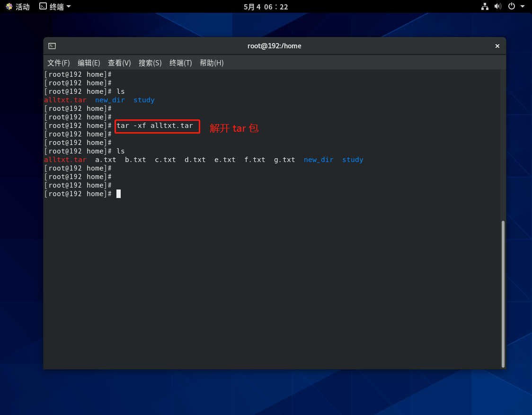Screen dimensions: 532x415
Task: Open the 帮助(H) menu
Action: 212,63
